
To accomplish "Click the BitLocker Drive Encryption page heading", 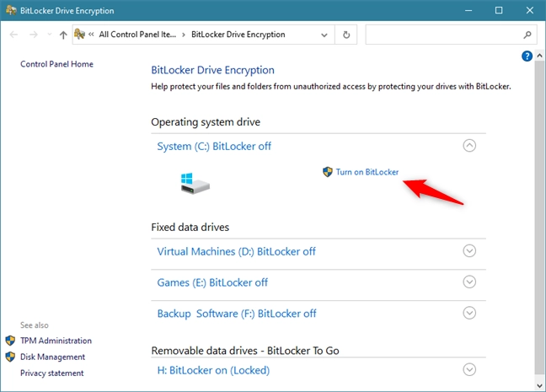I will (x=213, y=70).
